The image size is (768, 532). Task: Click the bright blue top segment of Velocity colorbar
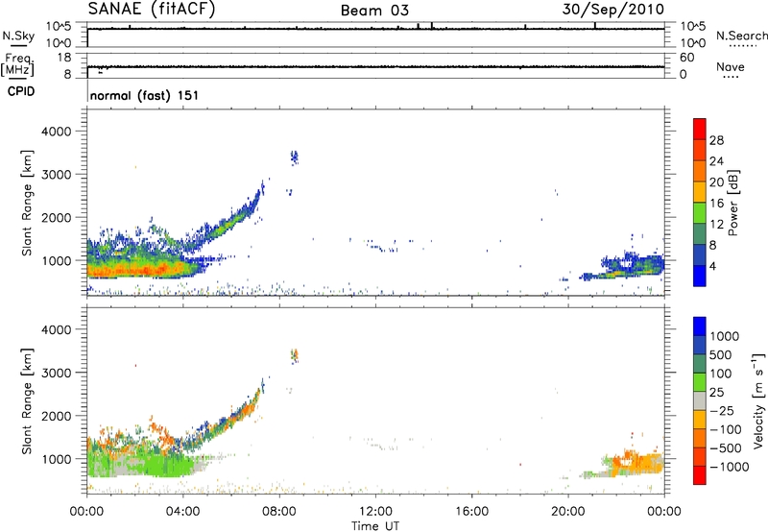click(x=700, y=326)
